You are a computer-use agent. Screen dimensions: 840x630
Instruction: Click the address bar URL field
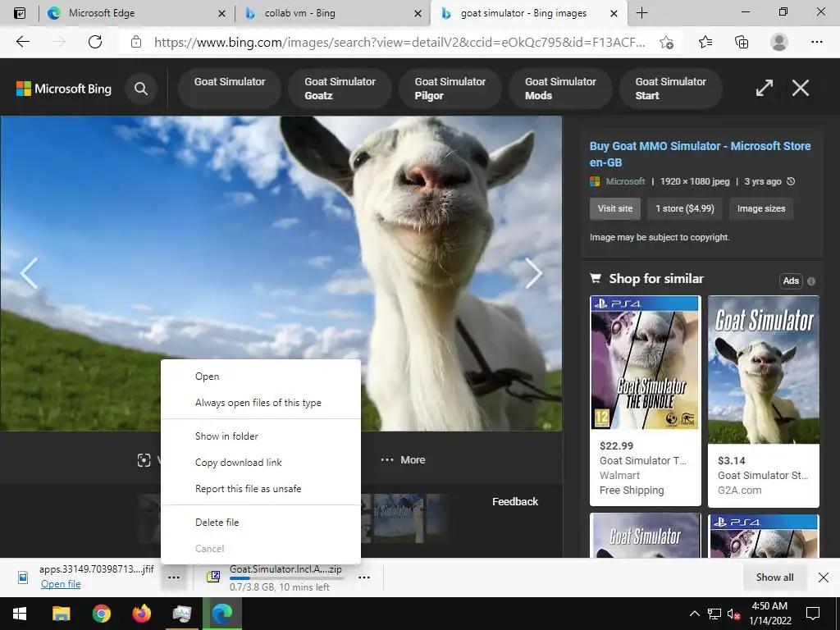399,42
